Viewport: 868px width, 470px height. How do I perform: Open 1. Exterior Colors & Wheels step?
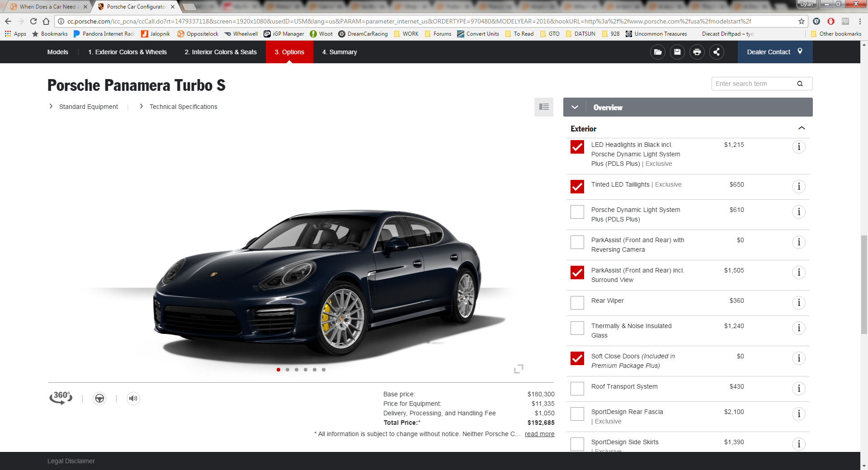coord(127,52)
